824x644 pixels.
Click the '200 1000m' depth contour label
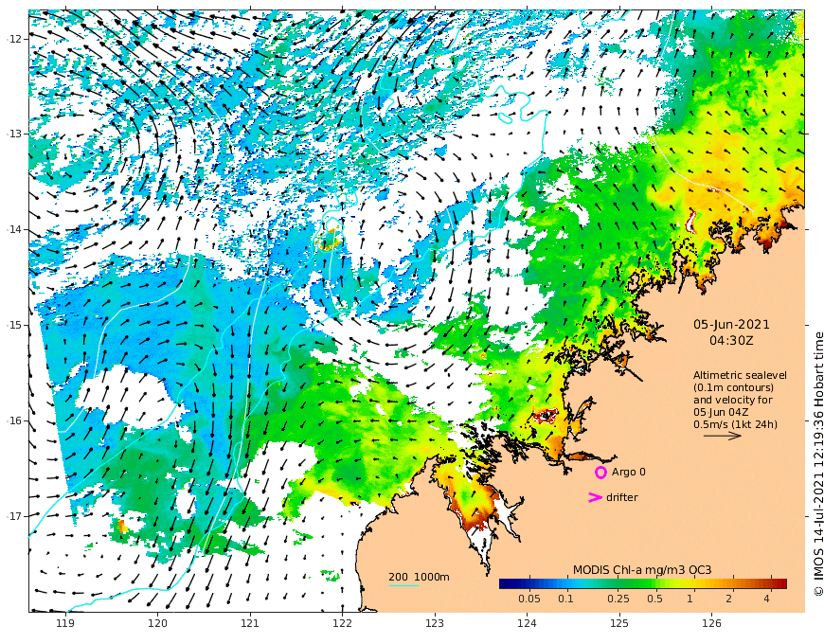click(x=419, y=578)
